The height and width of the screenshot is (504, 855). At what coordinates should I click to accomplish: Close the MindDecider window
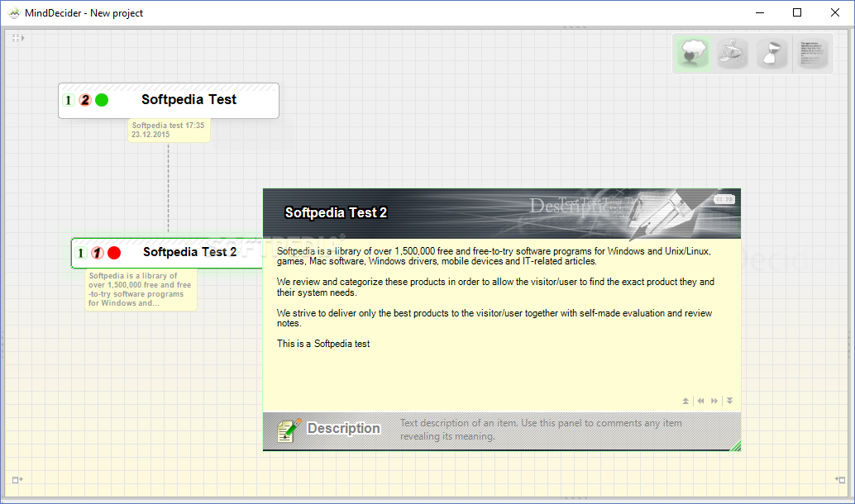[835, 12]
